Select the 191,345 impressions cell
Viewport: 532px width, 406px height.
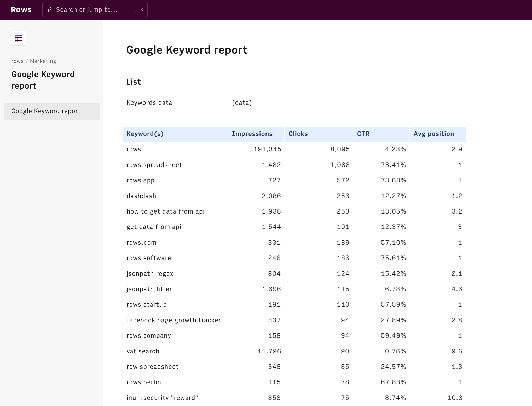267,149
